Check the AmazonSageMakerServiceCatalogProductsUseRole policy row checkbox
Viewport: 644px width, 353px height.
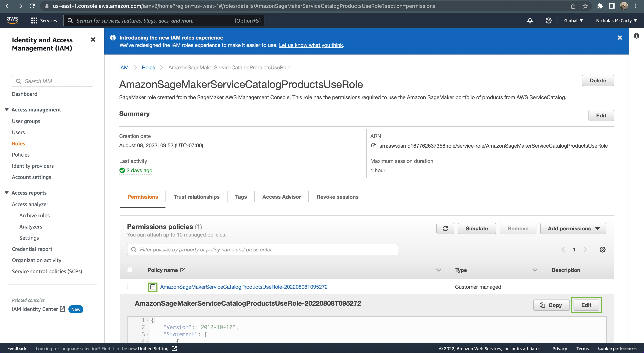(x=130, y=286)
